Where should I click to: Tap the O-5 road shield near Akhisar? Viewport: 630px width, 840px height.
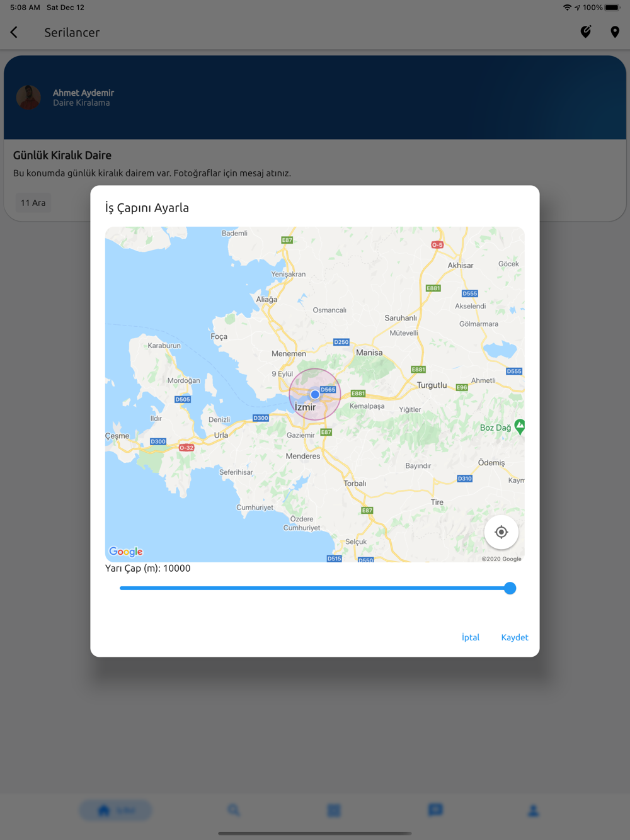437,244
